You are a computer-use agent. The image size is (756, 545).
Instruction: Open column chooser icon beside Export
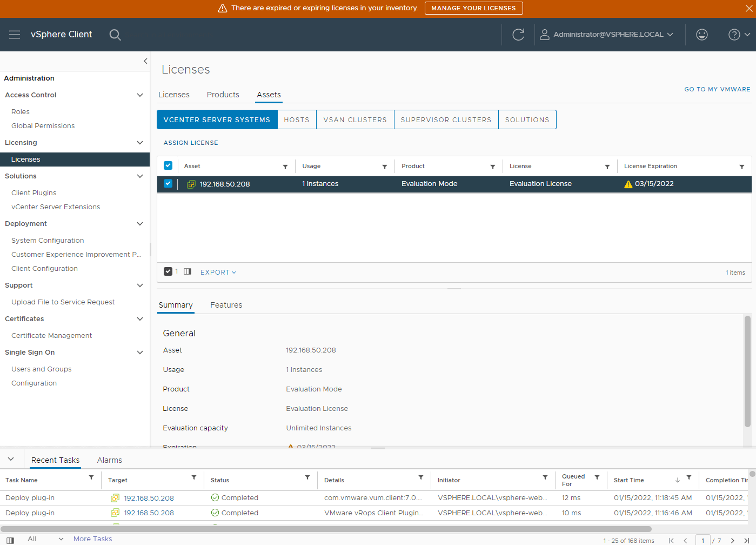[188, 272]
